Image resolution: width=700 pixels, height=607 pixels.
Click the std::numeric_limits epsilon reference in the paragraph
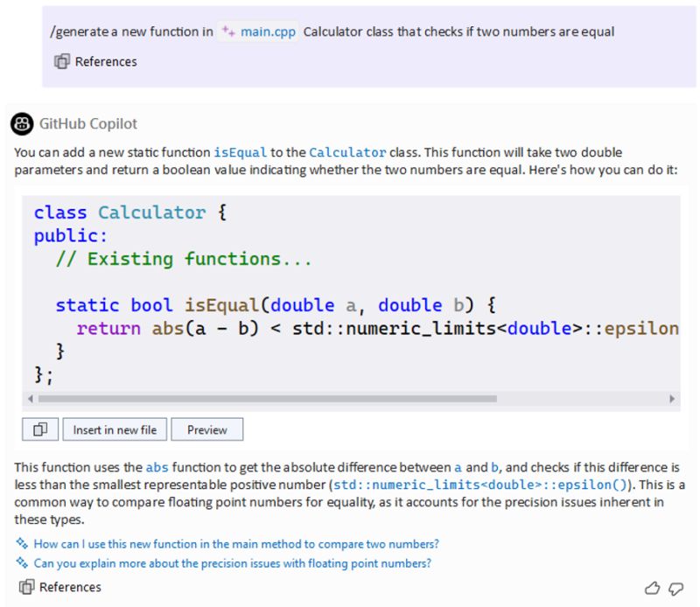(479, 485)
